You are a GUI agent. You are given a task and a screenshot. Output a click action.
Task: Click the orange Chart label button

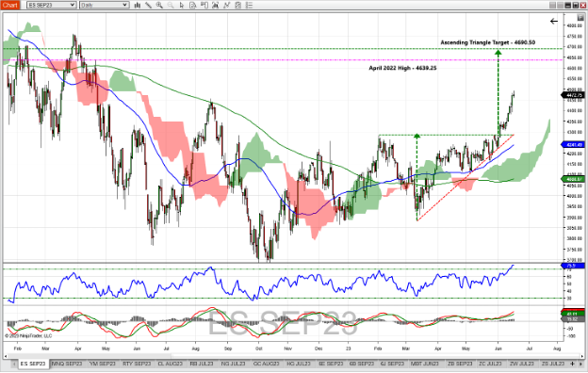pos(9,5)
